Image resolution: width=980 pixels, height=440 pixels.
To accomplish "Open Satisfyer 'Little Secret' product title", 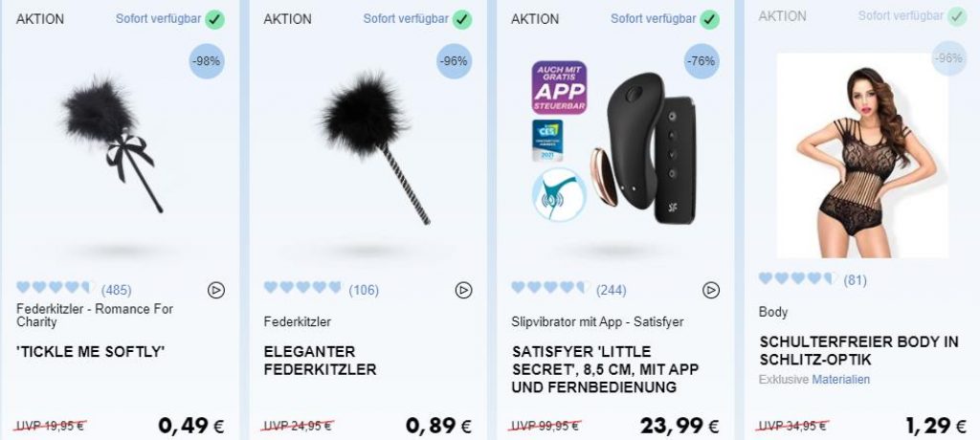I will [x=605, y=369].
